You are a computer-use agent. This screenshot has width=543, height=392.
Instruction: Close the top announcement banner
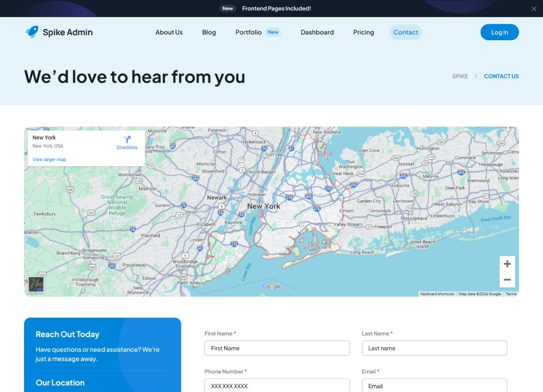(x=534, y=9)
